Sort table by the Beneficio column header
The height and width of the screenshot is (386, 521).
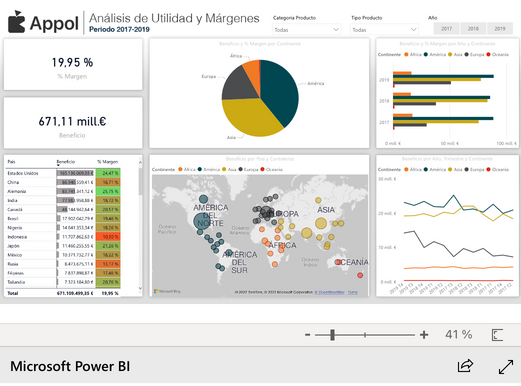tap(66, 162)
